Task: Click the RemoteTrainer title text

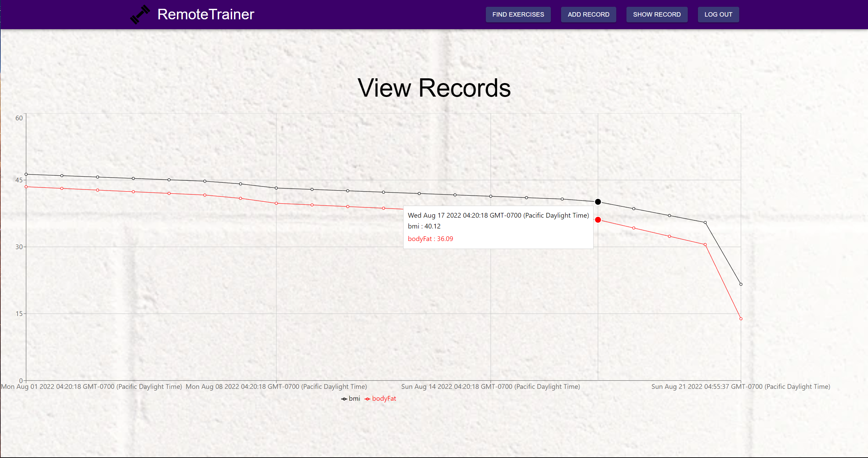Action: [206, 15]
